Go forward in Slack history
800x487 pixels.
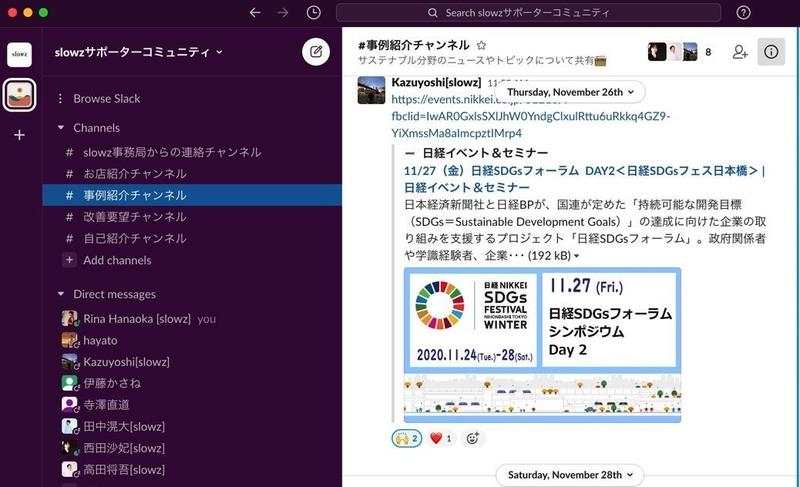pos(283,13)
